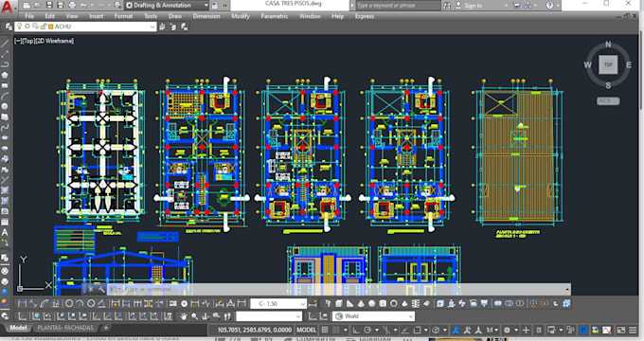Switch to the Model tab
The image size is (644, 341).
pyautogui.click(x=18, y=328)
